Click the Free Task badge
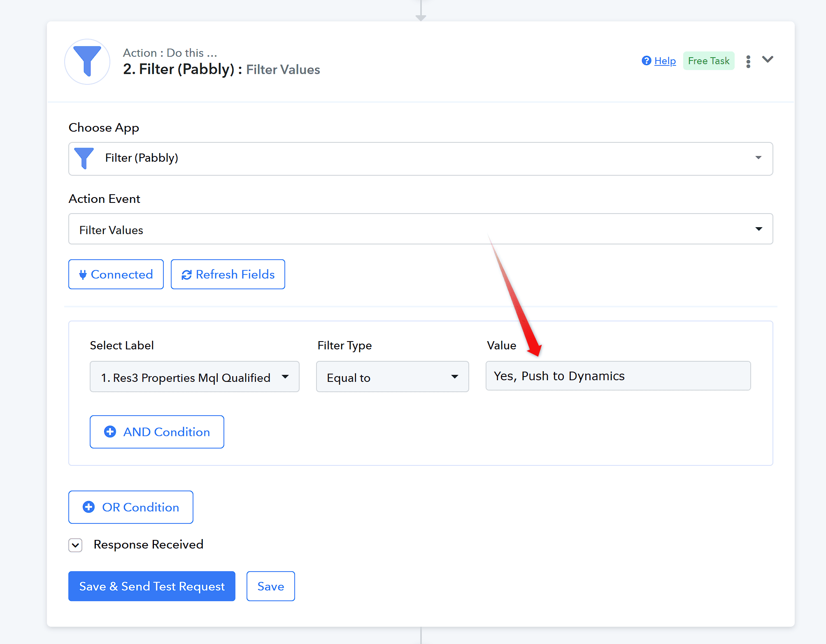This screenshot has height=644, width=826. [709, 61]
